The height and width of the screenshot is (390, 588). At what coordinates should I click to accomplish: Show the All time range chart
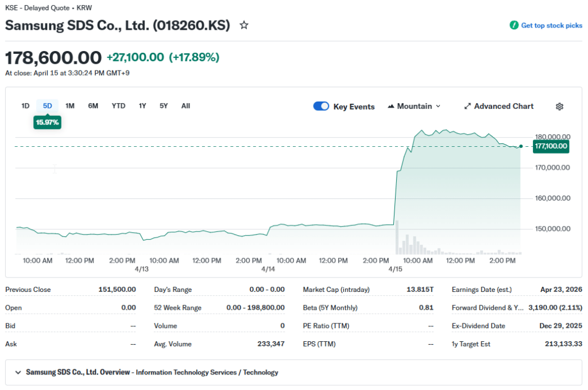185,106
